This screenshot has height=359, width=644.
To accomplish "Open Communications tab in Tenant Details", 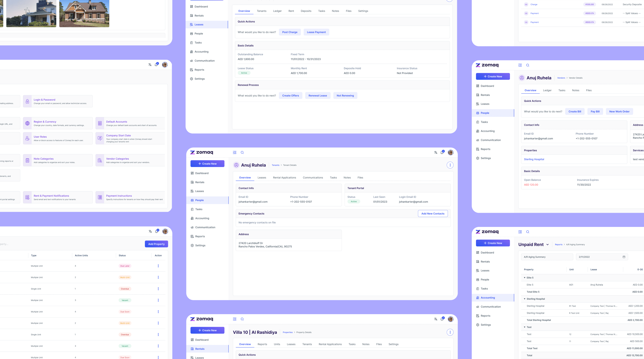I will click(x=313, y=178).
